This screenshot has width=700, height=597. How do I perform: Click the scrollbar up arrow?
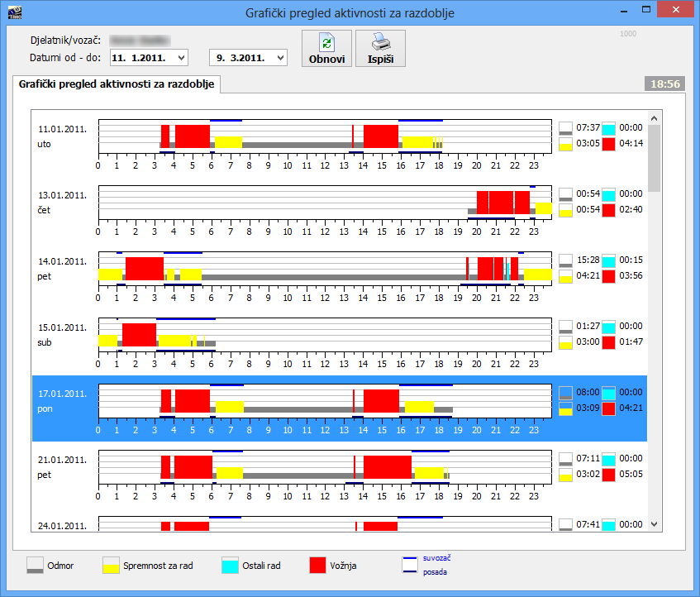(655, 118)
